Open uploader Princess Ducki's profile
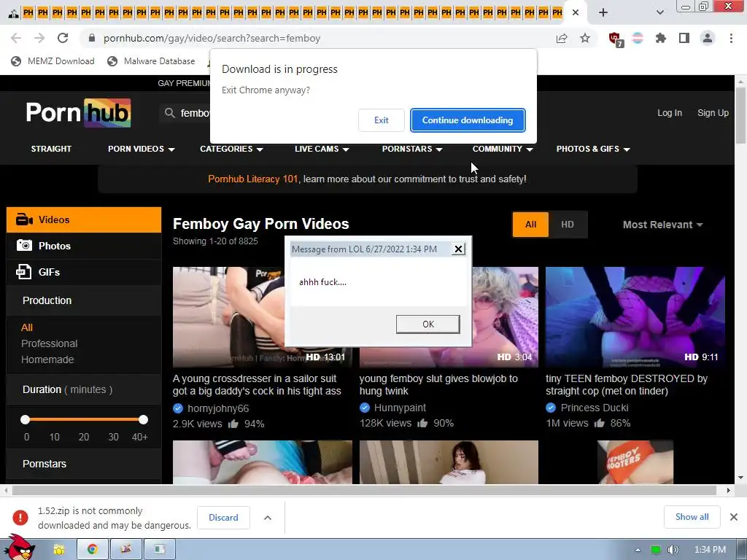Screen dimensions: 747x560 [594, 408]
